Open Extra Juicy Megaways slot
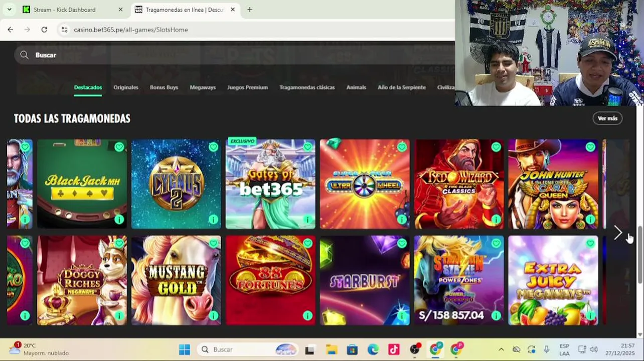 tap(553, 280)
